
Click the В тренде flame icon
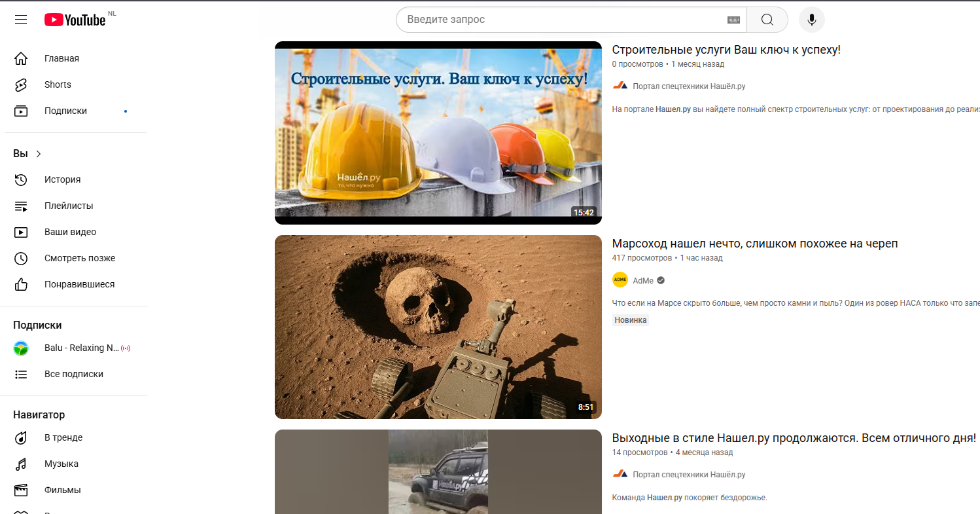point(21,437)
